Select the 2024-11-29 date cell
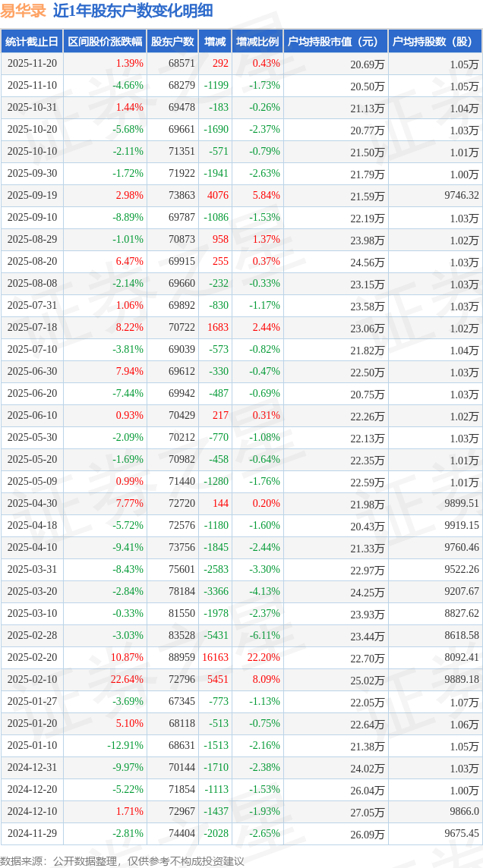This screenshot has height=868, width=483. 32,834
